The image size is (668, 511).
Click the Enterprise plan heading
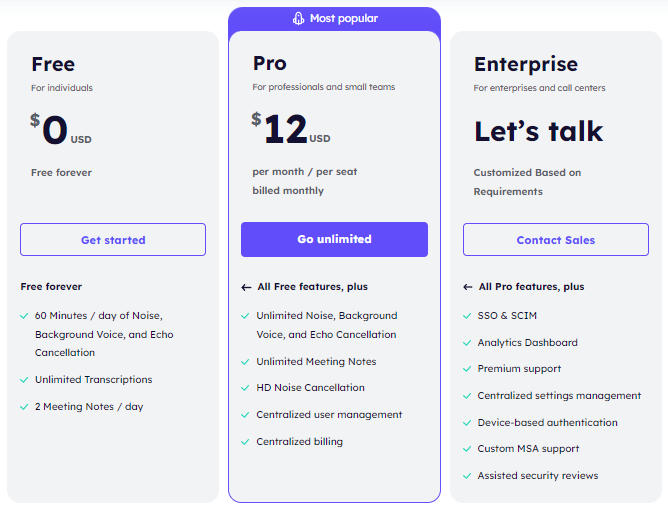pos(526,65)
